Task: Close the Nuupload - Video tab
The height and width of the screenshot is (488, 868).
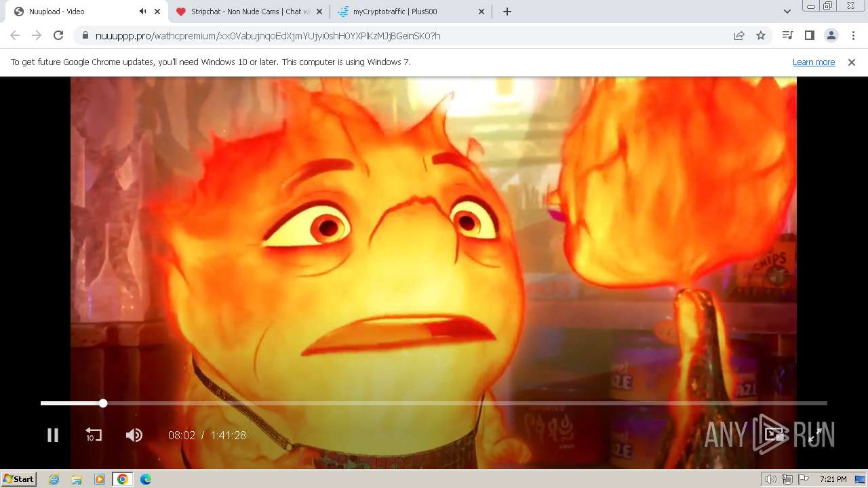Action: click(157, 12)
